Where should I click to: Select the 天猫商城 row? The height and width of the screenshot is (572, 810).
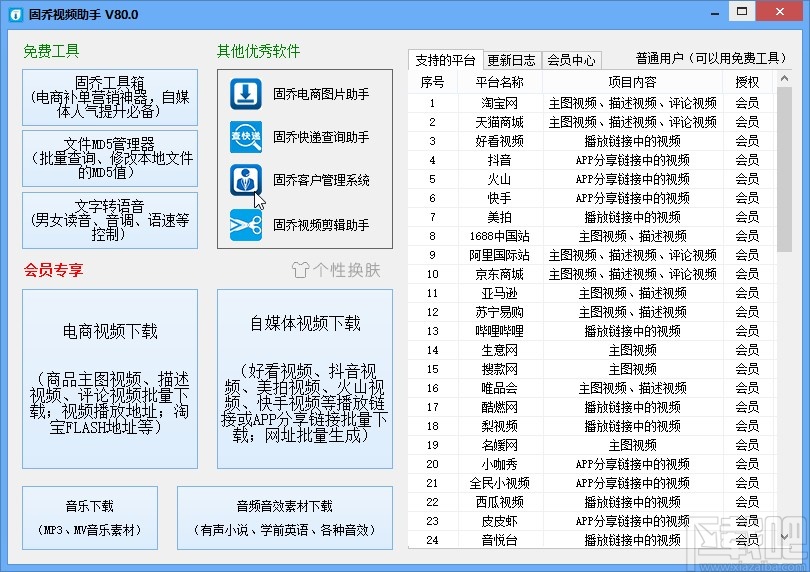point(592,122)
